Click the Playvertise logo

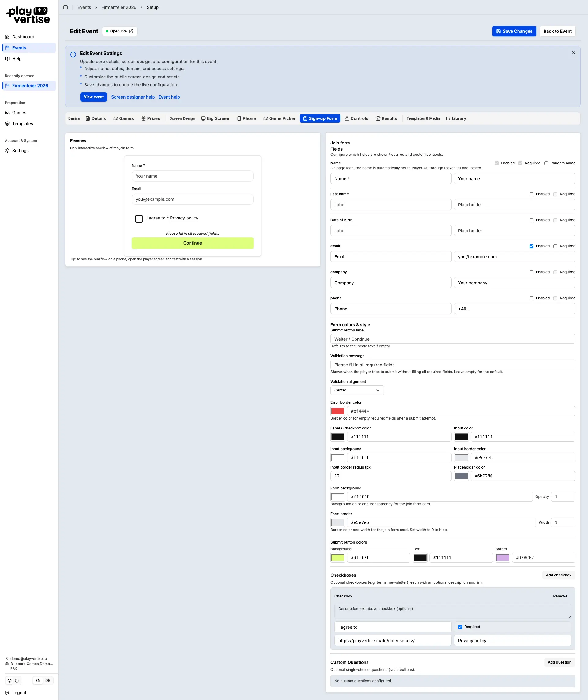point(28,15)
